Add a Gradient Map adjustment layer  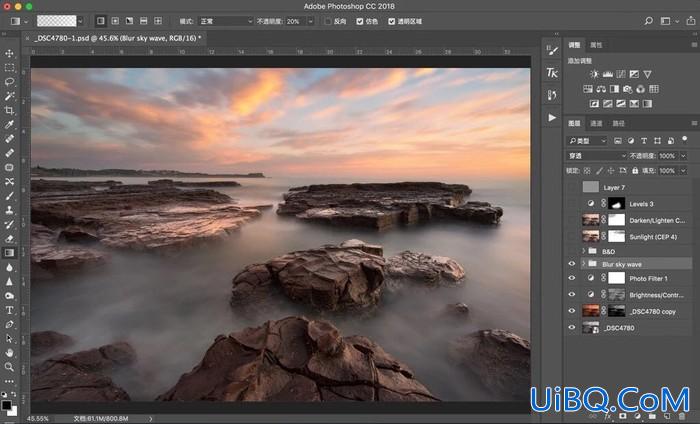tap(647, 104)
